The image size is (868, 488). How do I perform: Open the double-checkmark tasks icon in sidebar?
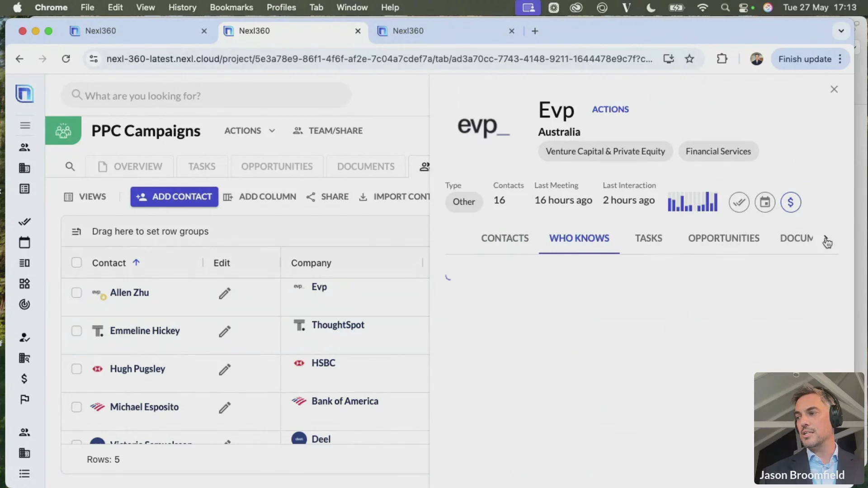pyautogui.click(x=24, y=221)
